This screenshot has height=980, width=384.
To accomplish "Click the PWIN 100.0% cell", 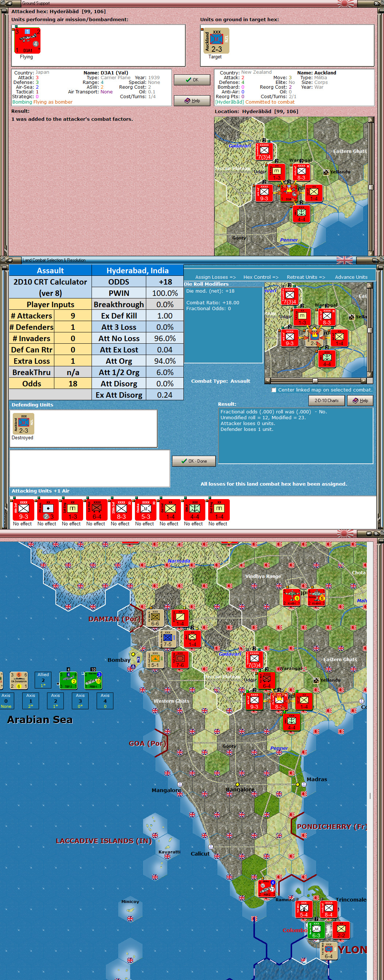I will [x=164, y=293].
